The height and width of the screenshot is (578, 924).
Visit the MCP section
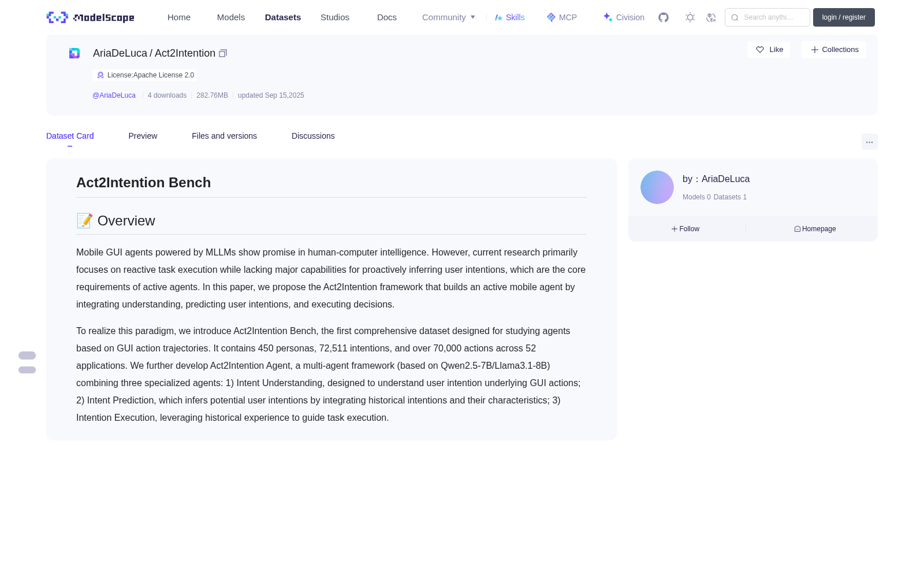pos(562,17)
